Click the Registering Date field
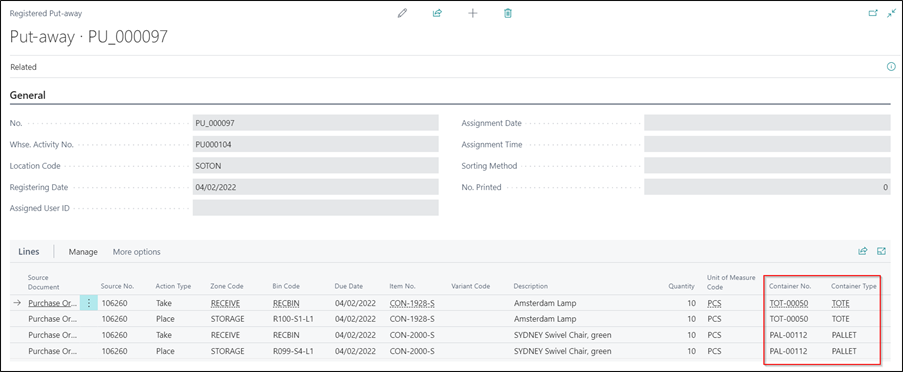This screenshot has width=903, height=372. tap(316, 187)
